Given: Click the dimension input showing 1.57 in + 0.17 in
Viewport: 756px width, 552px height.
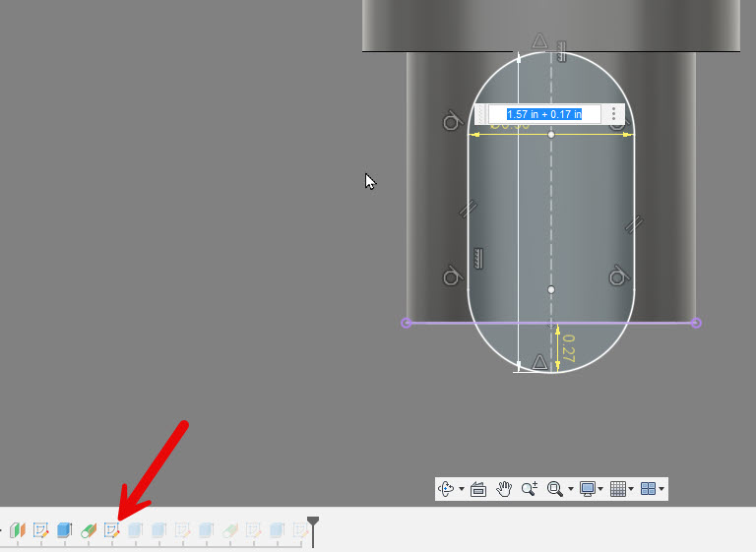Looking at the screenshot, I should tap(544, 114).
